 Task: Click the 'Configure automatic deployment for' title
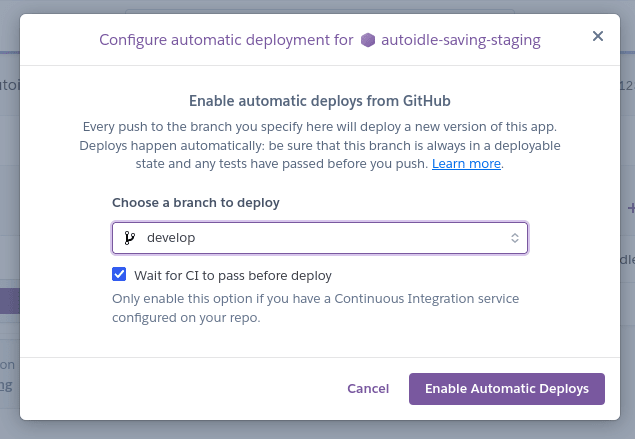tap(226, 41)
